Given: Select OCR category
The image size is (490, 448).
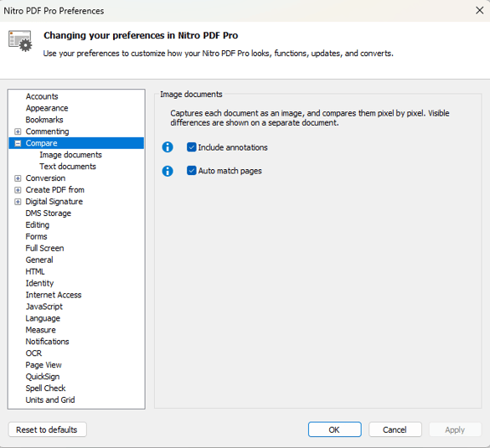Looking at the screenshot, I should coord(34,353).
